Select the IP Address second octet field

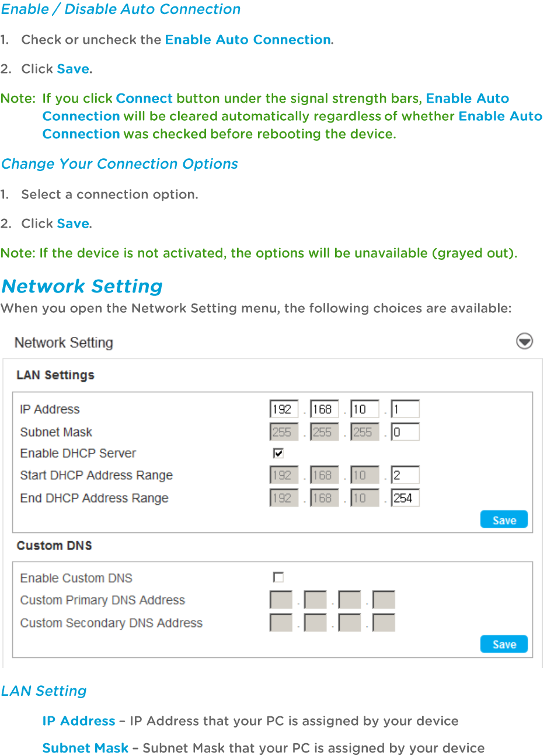click(x=324, y=409)
